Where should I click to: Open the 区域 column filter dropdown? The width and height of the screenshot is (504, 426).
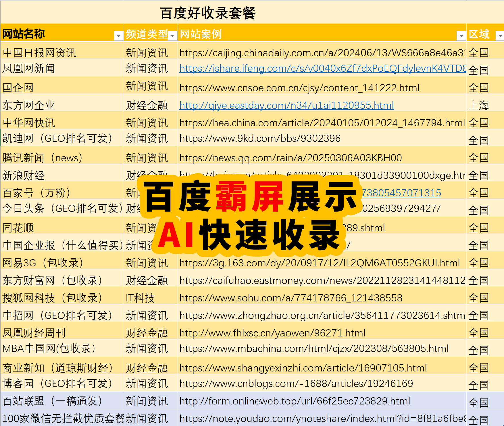[x=500, y=36]
